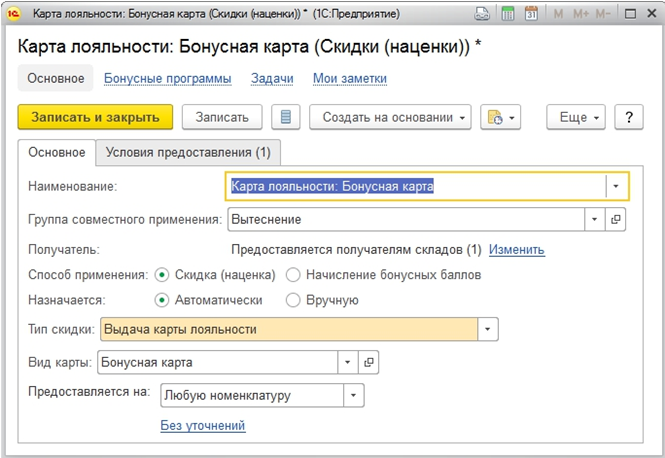Select Начисление бонусных баллов radio option

(294, 274)
